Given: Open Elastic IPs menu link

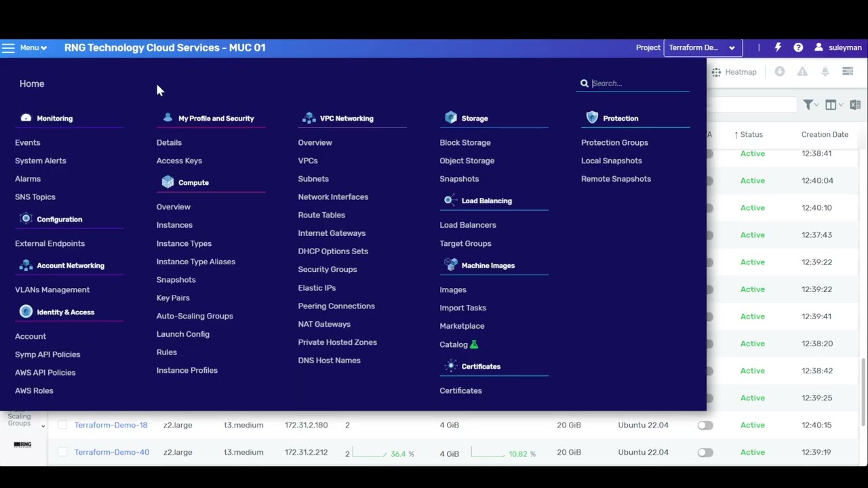Looking at the screenshot, I should pos(317,288).
